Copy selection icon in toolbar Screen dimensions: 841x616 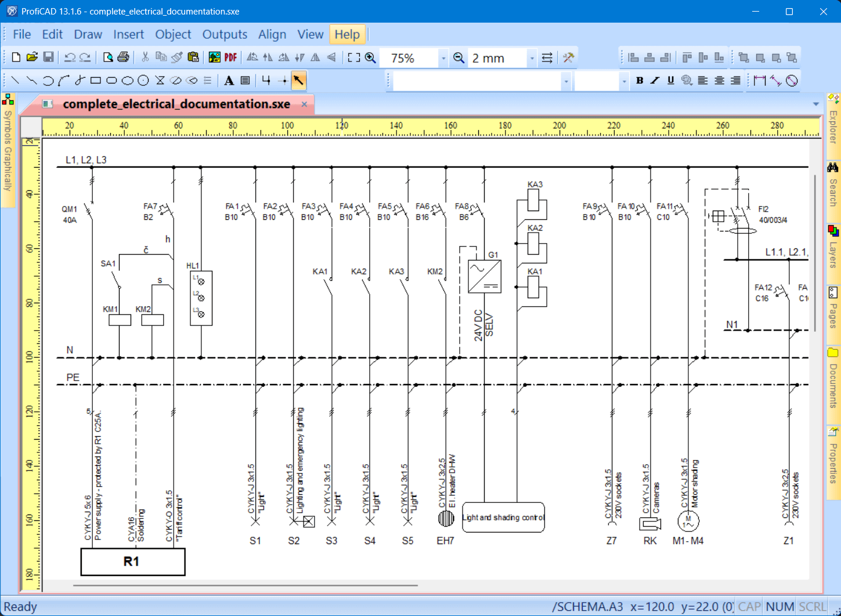(x=161, y=57)
